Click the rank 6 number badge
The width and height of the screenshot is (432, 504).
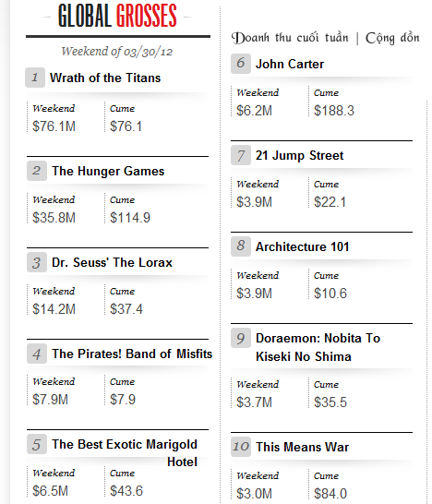[241, 64]
